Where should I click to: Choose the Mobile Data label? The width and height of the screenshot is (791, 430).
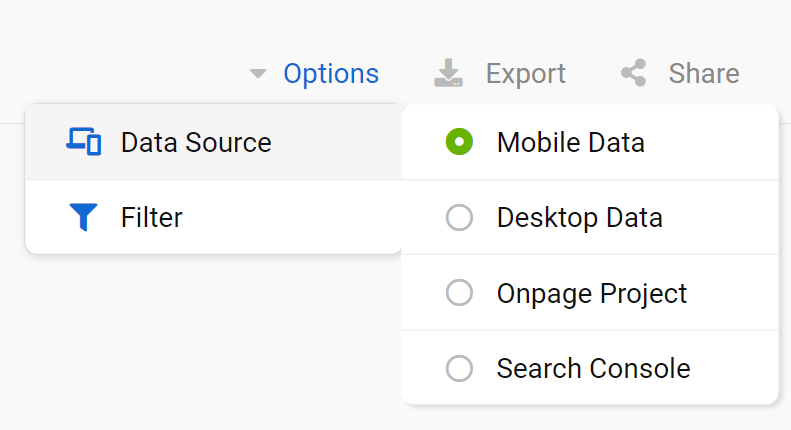click(571, 142)
